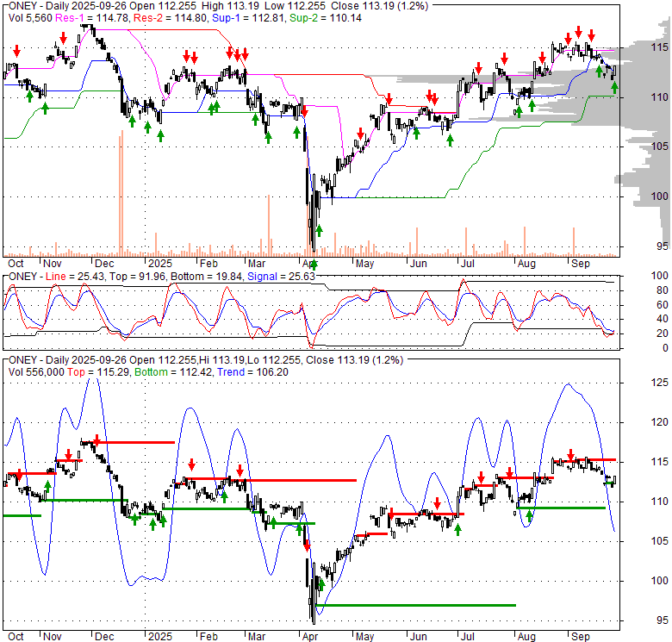Screen dimensions: 672x642
Task: Click the Res-2 = 114.80 label
Action: (x=171, y=18)
